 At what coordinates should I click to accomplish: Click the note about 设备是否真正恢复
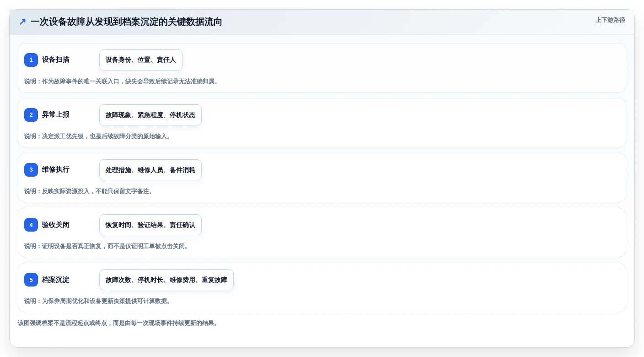point(107,246)
